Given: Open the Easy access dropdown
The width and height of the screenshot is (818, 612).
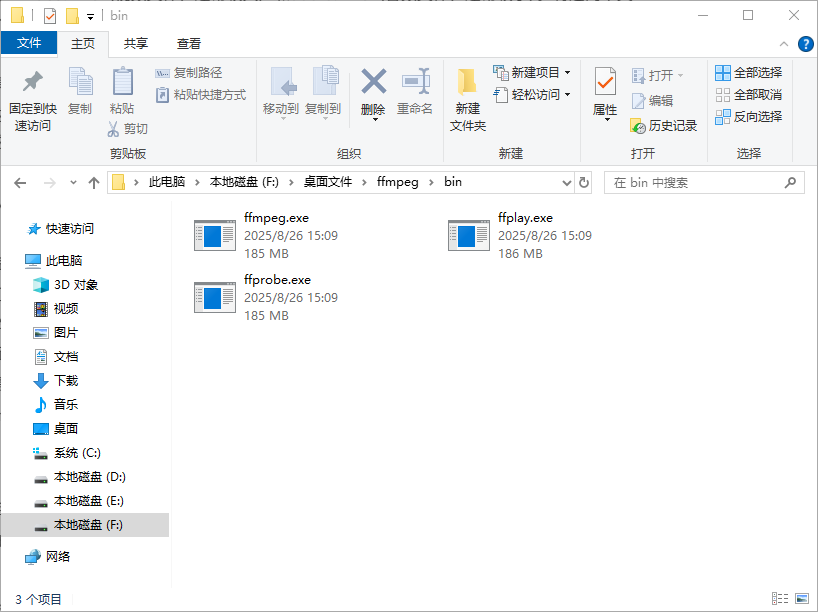Looking at the screenshot, I should point(532,94).
